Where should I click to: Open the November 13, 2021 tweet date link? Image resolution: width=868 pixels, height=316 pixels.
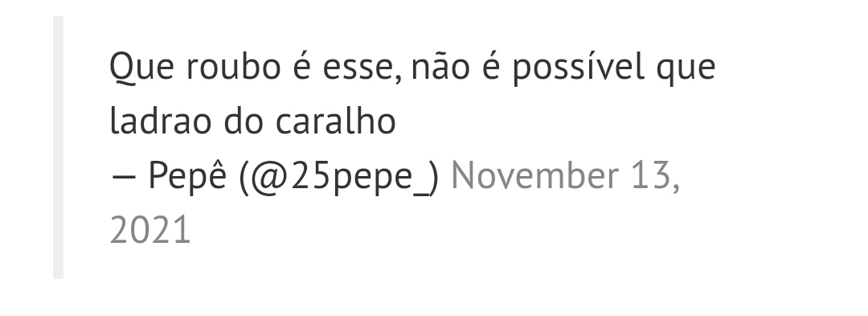pyautogui.click(x=565, y=176)
